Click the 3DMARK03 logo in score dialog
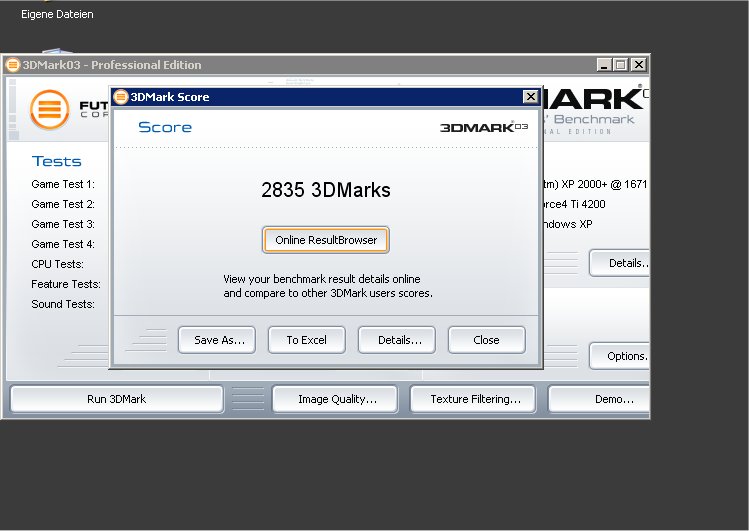The image size is (749, 531). 483,127
